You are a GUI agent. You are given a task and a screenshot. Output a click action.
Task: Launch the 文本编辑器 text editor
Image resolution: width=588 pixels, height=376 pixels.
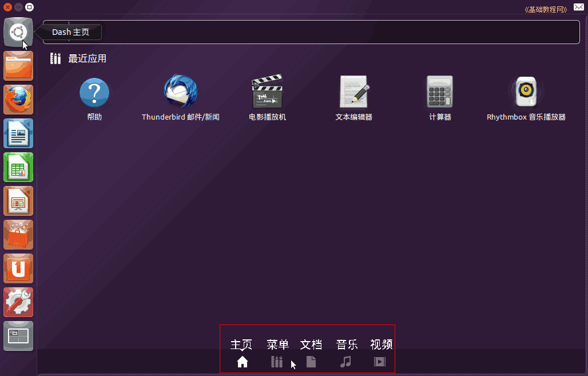353,92
